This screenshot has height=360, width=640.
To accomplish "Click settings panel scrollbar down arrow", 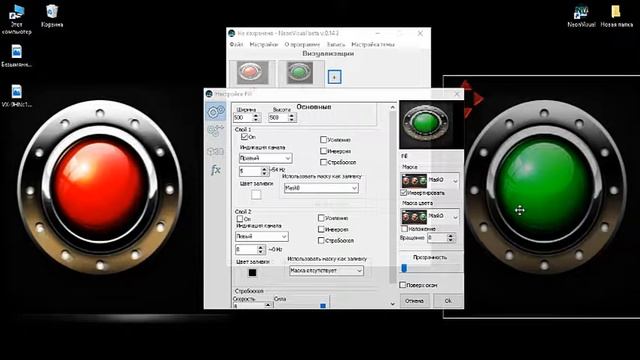I will pyautogui.click(x=393, y=304).
